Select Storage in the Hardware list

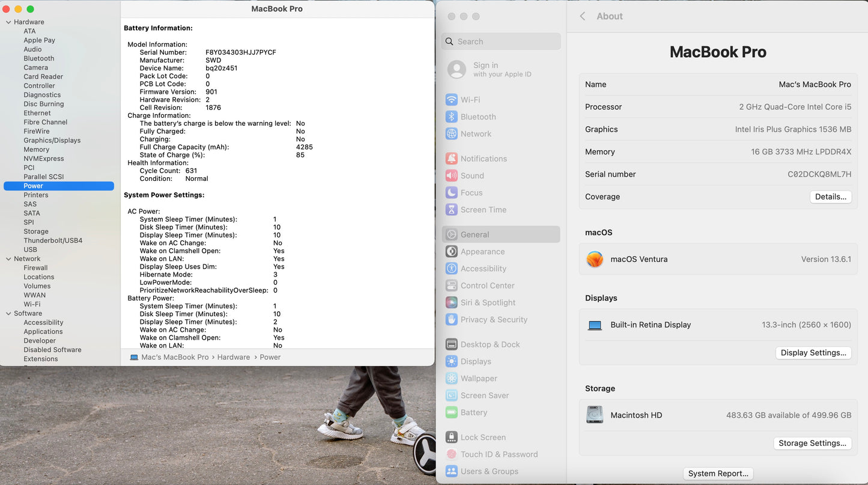(x=36, y=231)
